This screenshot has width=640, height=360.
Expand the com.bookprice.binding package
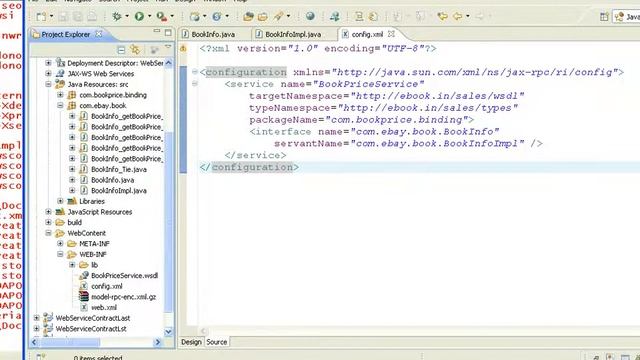point(60,95)
